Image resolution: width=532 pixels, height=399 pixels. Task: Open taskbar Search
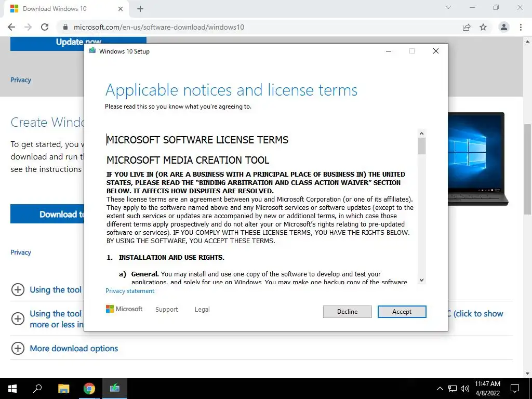37,389
